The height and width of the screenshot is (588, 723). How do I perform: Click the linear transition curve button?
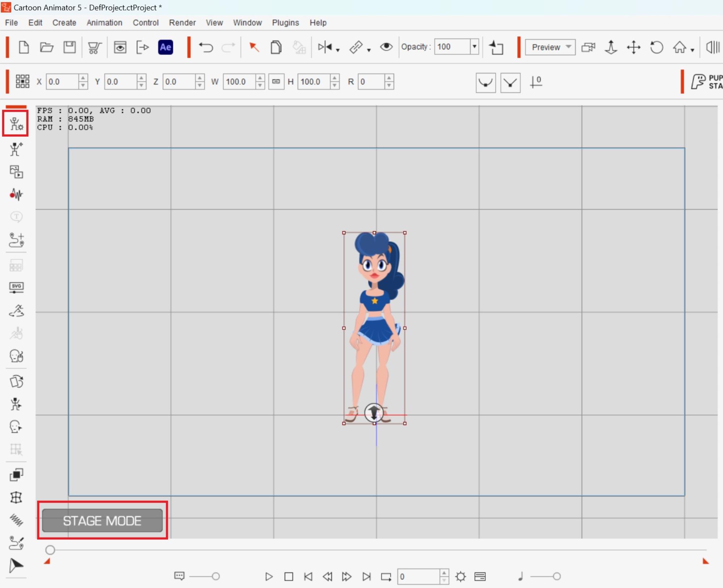click(510, 83)
